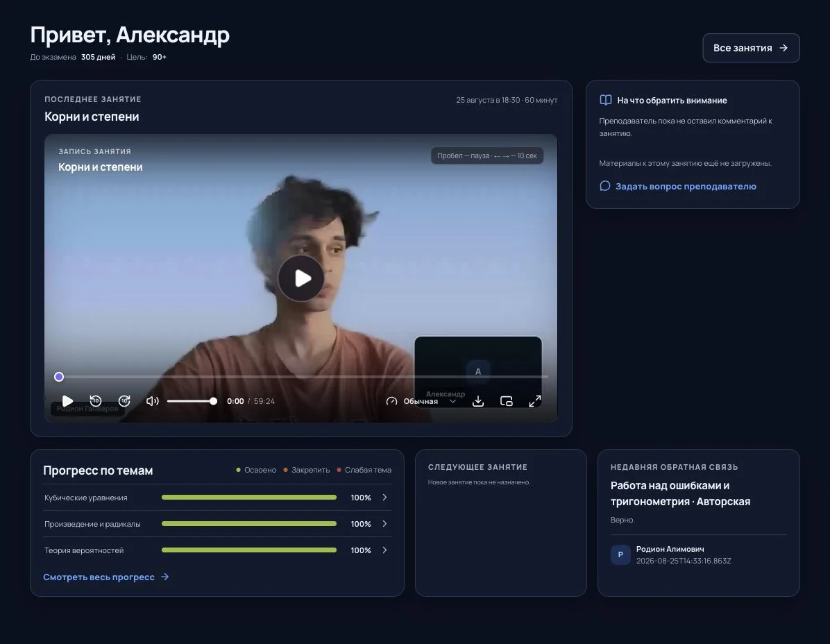
Task: Click the book icon by На что обратить внимание
Action: [x=606, y=100]
